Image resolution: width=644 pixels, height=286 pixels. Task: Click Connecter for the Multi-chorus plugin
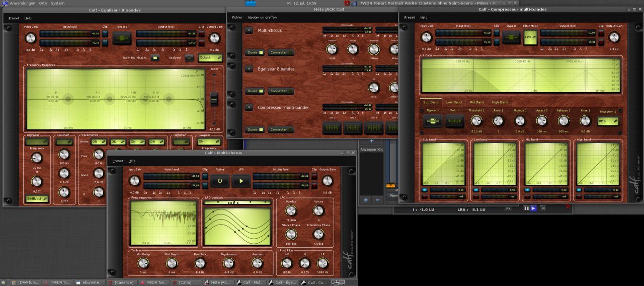[280, 52]
